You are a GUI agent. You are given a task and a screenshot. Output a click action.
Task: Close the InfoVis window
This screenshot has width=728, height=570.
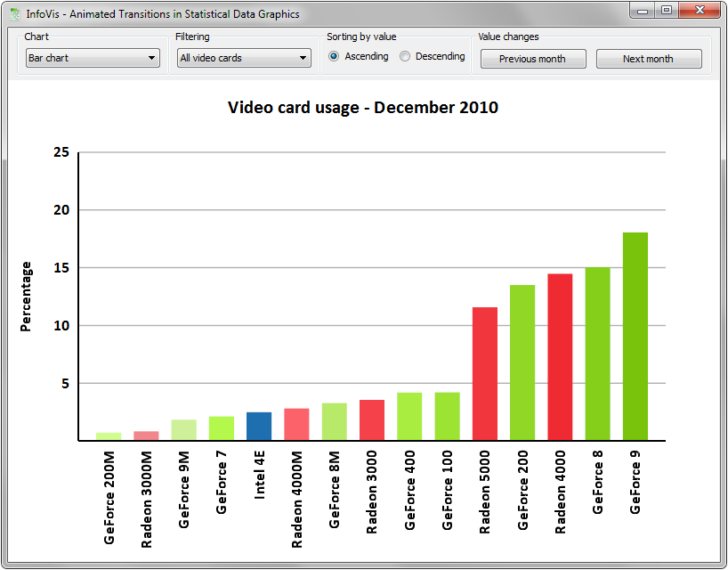click(700, 10)
